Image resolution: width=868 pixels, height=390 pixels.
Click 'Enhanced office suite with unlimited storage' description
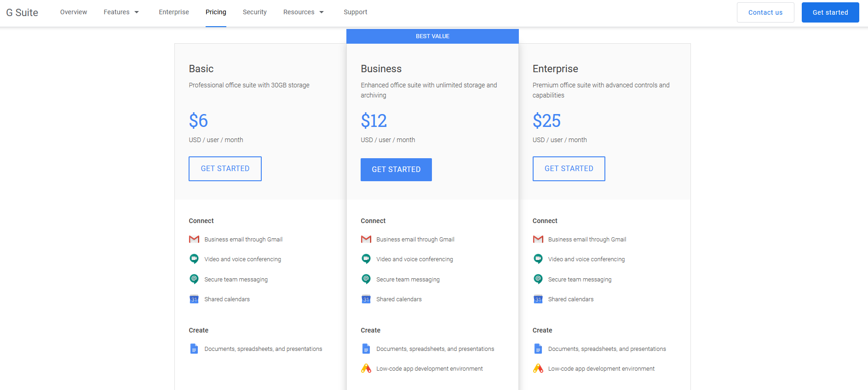(429, 90)
